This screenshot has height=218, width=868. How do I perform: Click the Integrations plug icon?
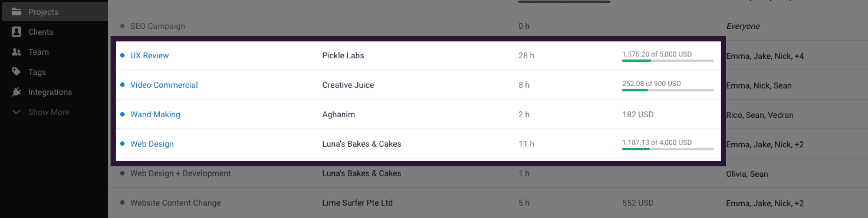(x=16, y=92)
